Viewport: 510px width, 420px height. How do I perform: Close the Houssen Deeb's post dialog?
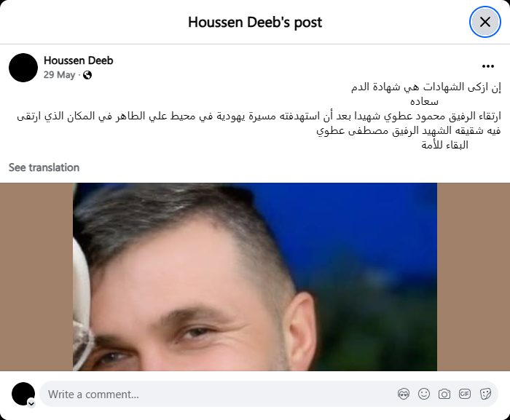(x=484, y=22)
